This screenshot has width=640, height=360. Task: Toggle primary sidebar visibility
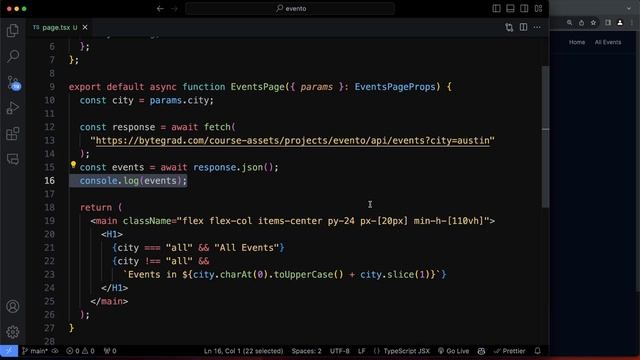pyautogui.click(x=496, y=9)
